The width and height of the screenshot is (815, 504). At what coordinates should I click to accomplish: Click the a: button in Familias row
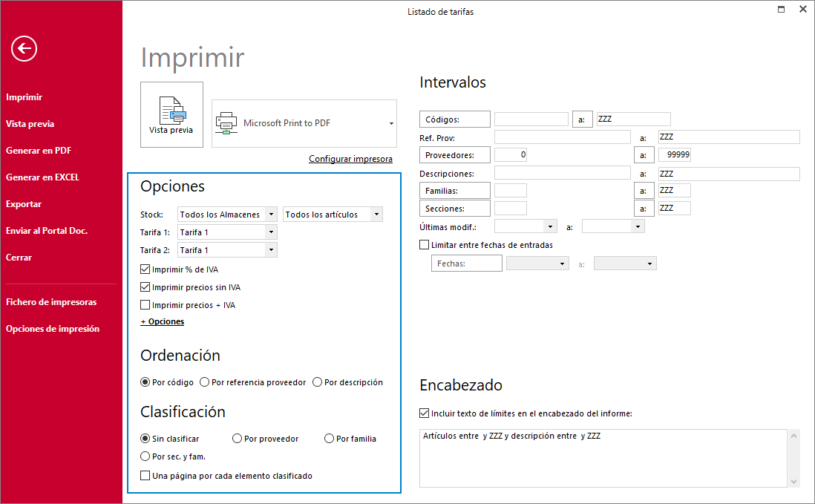pyautogui.click(x=644, y=191)
